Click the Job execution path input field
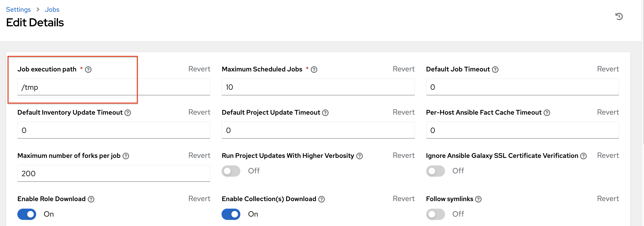 point(114,87)
